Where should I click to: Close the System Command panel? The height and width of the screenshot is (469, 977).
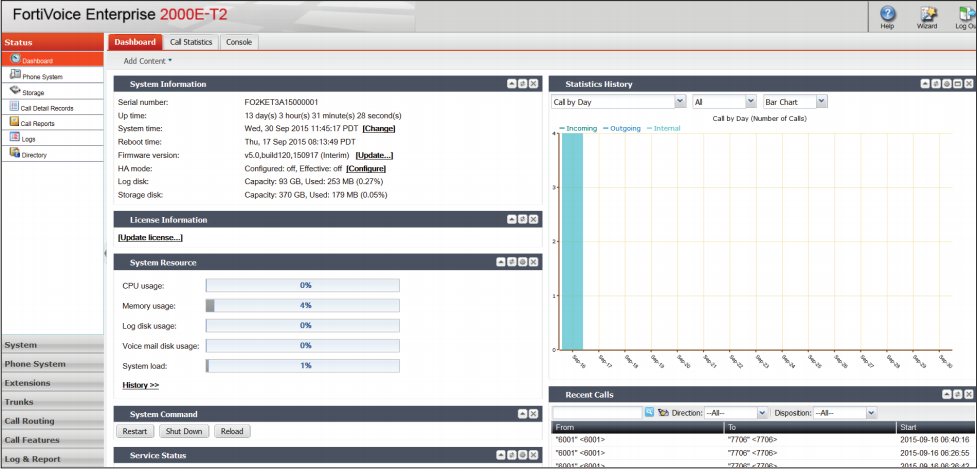534,414
